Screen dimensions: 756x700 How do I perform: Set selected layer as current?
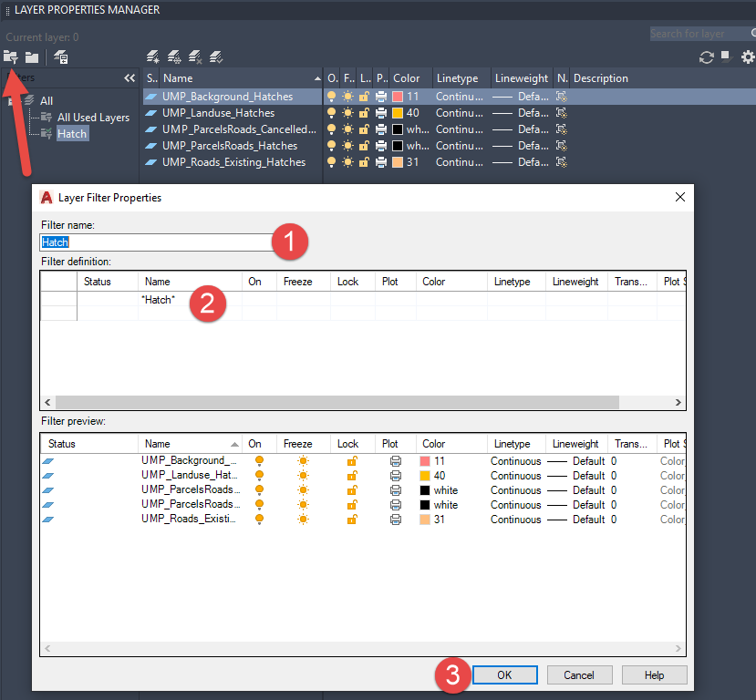[x=215, y=57]
